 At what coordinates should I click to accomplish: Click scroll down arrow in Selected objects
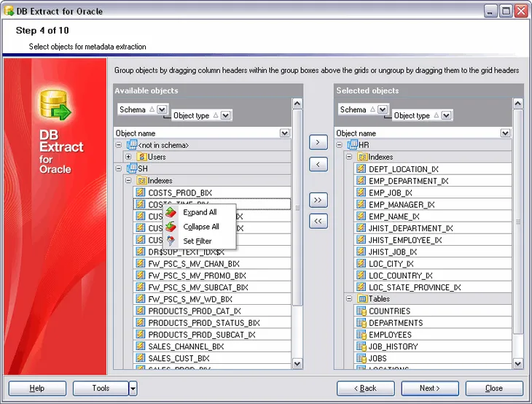517,364
